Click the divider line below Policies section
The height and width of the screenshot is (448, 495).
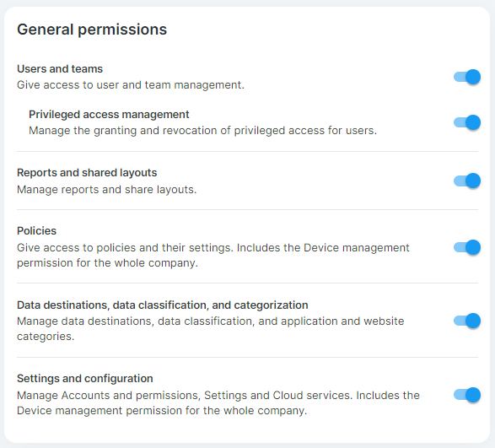(x=248, y=283)
